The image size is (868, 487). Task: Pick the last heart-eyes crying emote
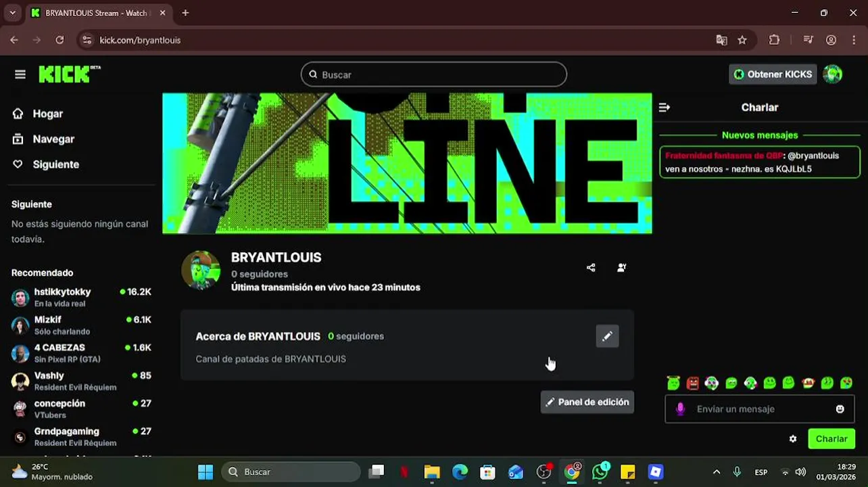click(846, 384)
